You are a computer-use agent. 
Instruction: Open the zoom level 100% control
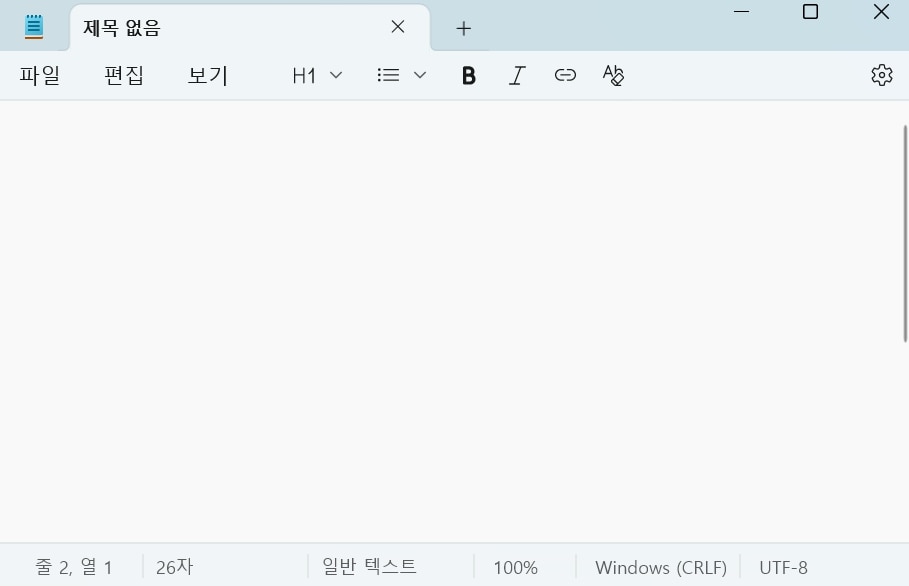tap(514, 566)
